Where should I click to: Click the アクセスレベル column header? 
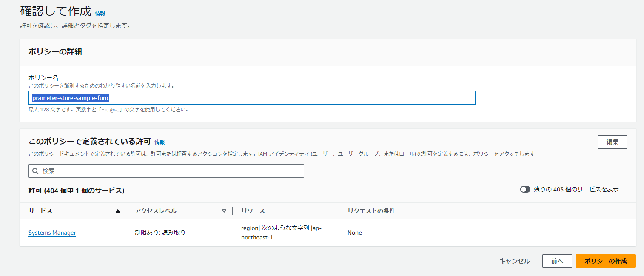tap(155, 211)
